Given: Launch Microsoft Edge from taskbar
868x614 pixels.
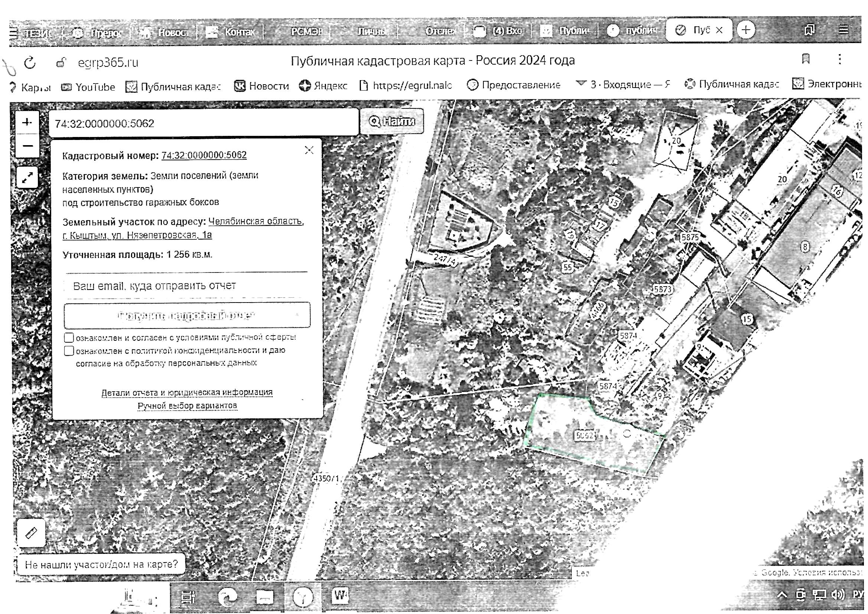Looking at the screenshot, I should point(227,597).
